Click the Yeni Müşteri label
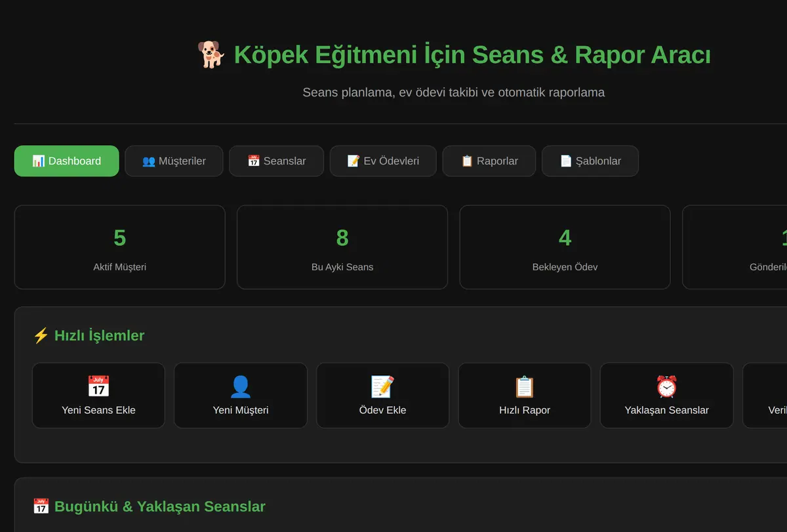Viewport: 787px width, 532px height. (241, 410)
